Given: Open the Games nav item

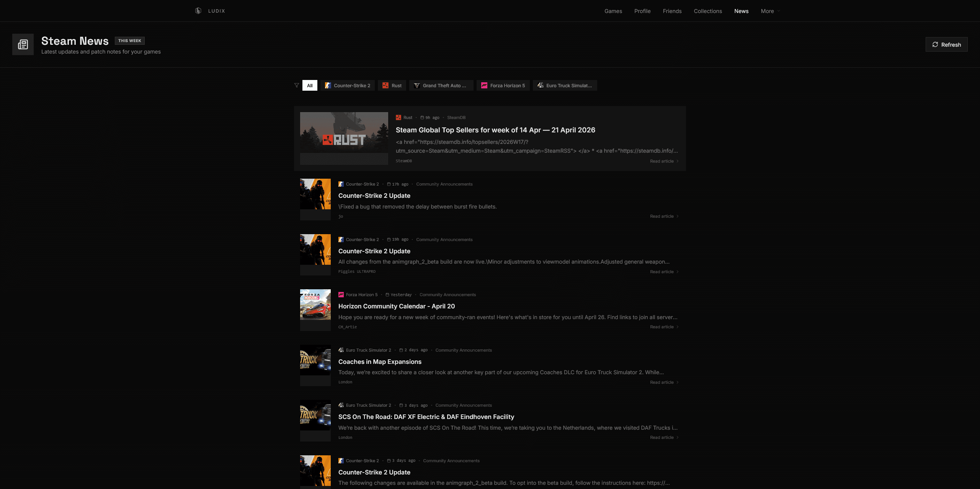Looking at the screenshot, I should tap(613, 11).
